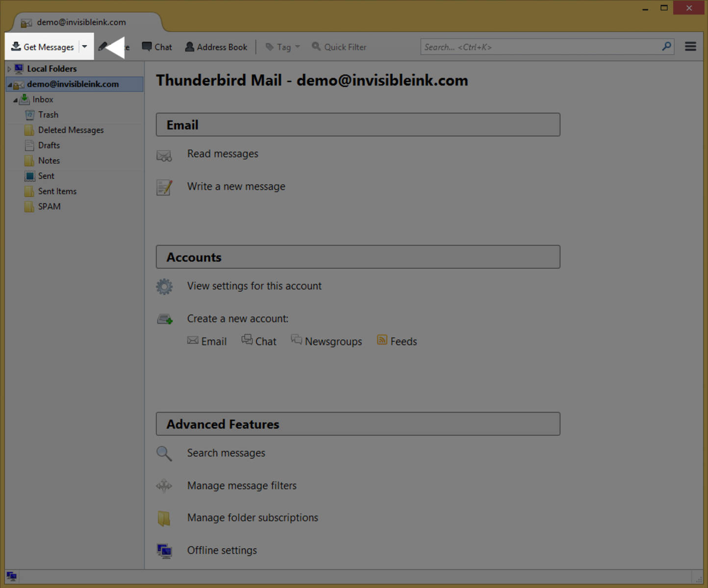The image size is (708, 588).
Task: Click the Read messages link
Action: pyautogui.click(x=223, y=154)
